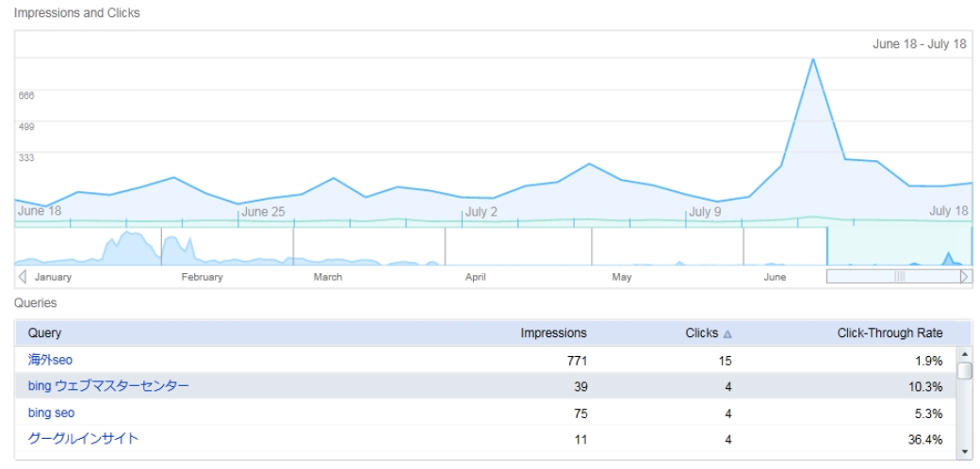The width and height of the screenshot is (980, 469).
Task: Click the March label in the overview timeline
Action: tap(328, 277)
